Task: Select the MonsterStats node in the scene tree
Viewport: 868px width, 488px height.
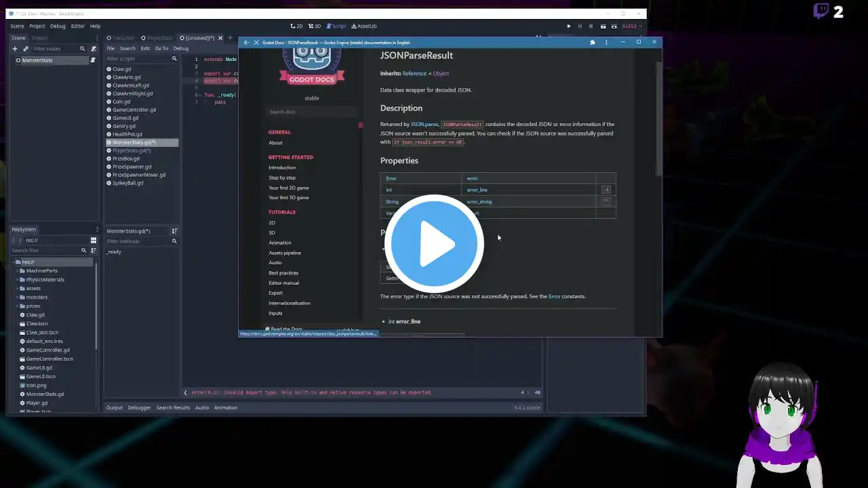Action: click(37, 60)
